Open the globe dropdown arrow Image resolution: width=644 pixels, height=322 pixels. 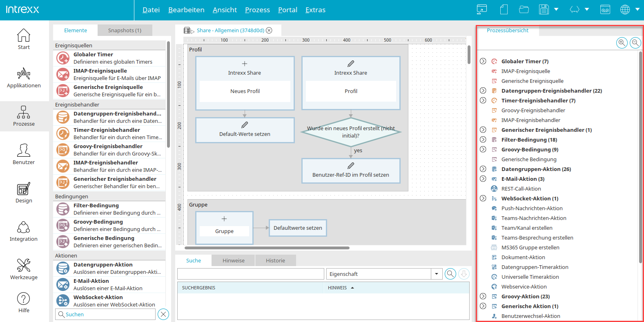(x=637, y=9)
